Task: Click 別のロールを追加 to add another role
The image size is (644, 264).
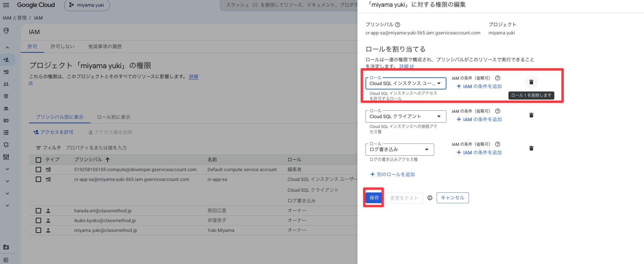Action: tap(392, 175)
